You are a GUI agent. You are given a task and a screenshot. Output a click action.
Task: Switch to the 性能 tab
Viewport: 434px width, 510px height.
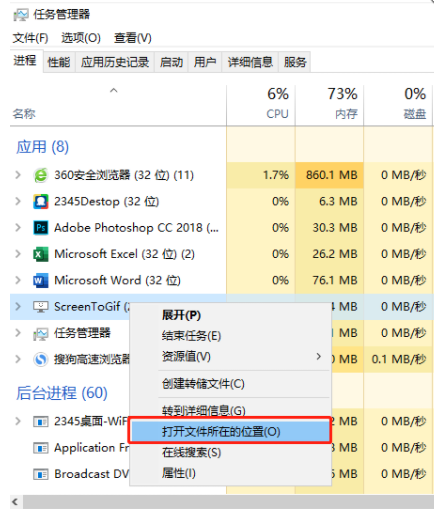point(59,62)
